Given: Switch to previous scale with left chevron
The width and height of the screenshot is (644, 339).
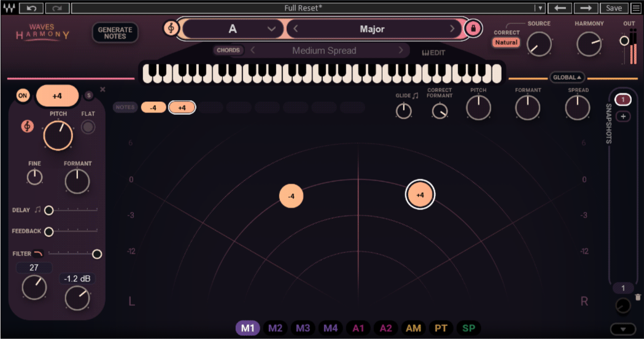Looking at the screenshot, I should [296, 29].
